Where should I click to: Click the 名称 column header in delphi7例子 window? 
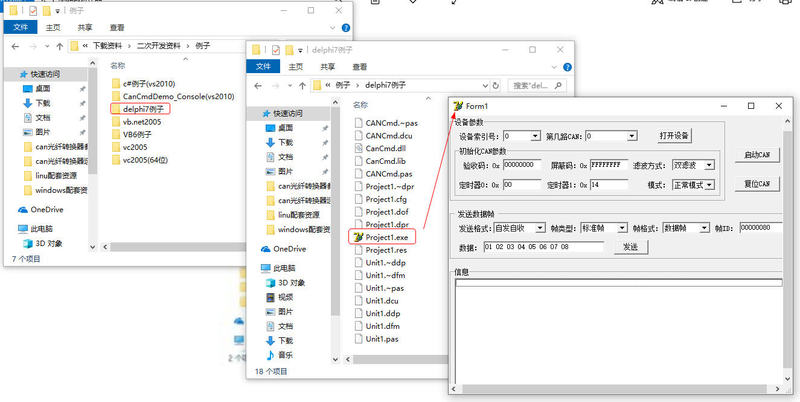pyautogui.click(x=360, y=105)
